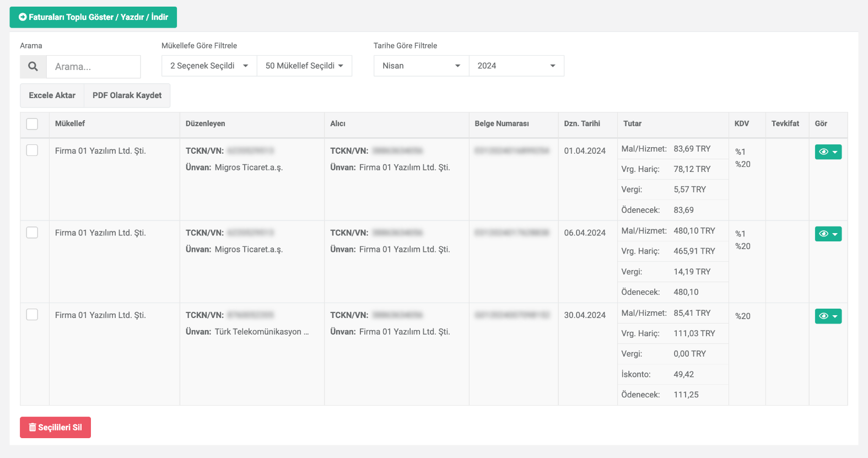Image resolution: width=868 pixels, height=458 pixels.
Task: Click amount '83,69 TRY' in first row
Action: tap(692, 149)
